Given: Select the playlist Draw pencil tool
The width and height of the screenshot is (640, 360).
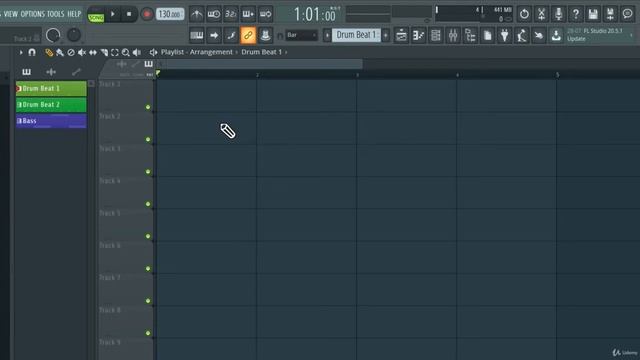Looking at the screenshot, I should [49, 52].
